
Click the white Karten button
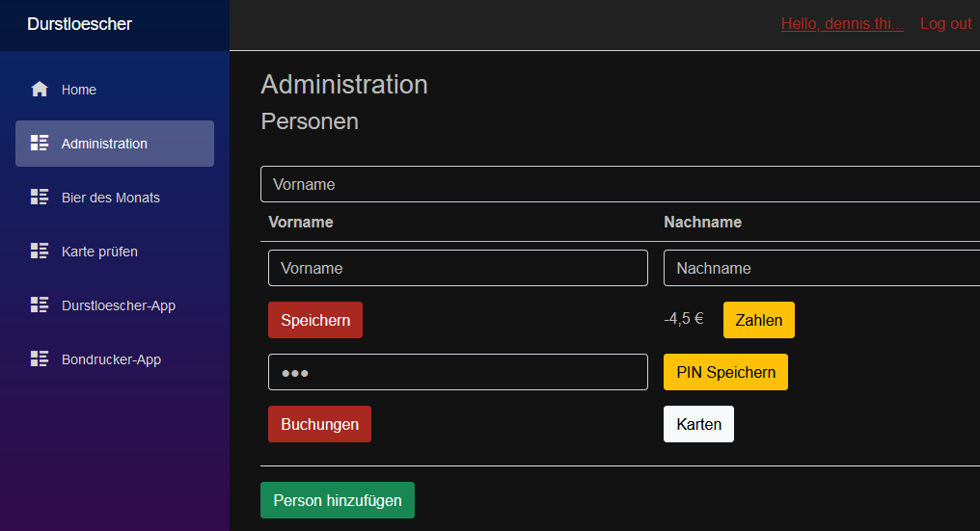pyautogui.click(x=698, y=424)
